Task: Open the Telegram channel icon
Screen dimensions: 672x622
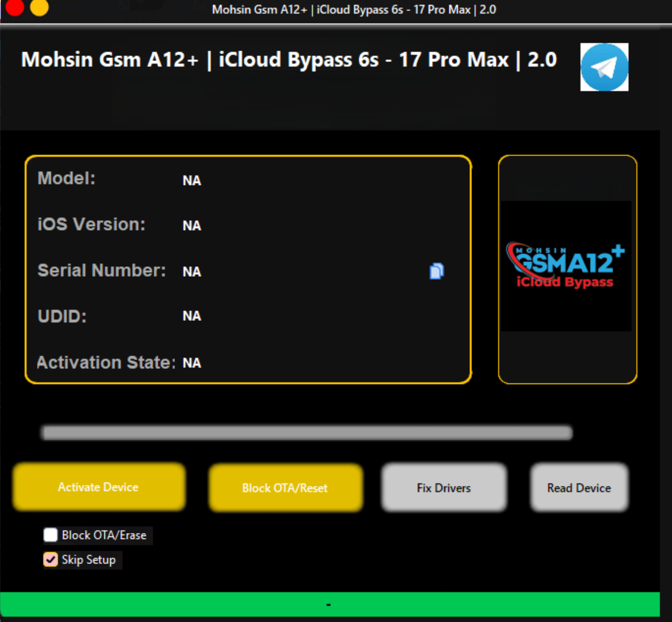Action: (x=604, y=67)
